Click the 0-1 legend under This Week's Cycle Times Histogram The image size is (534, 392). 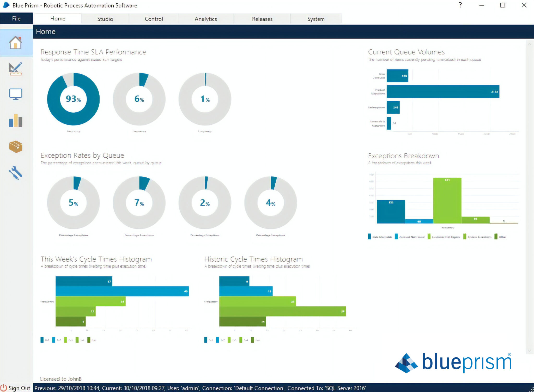[x=45, y=340]
